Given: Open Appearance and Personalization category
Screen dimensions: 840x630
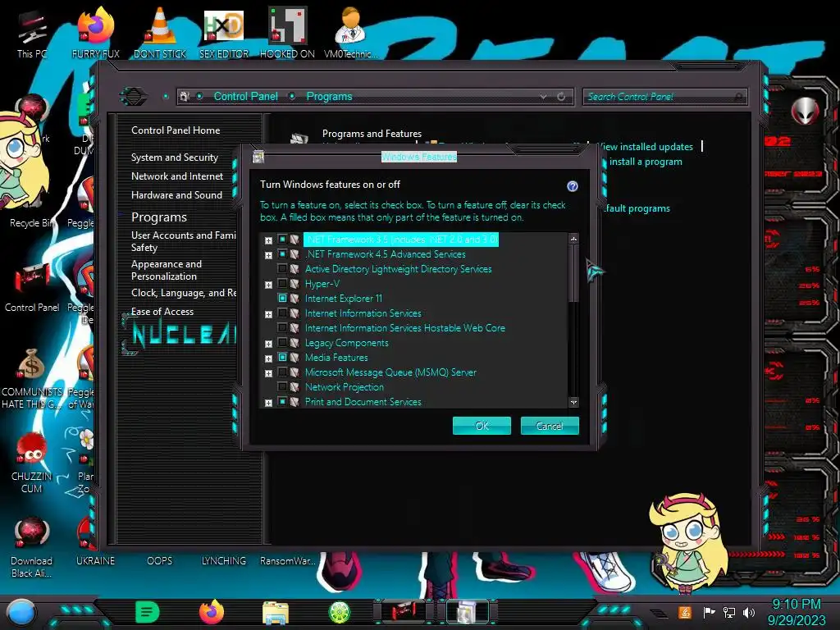Looking at the screenshot, I should tap(166, 270).
